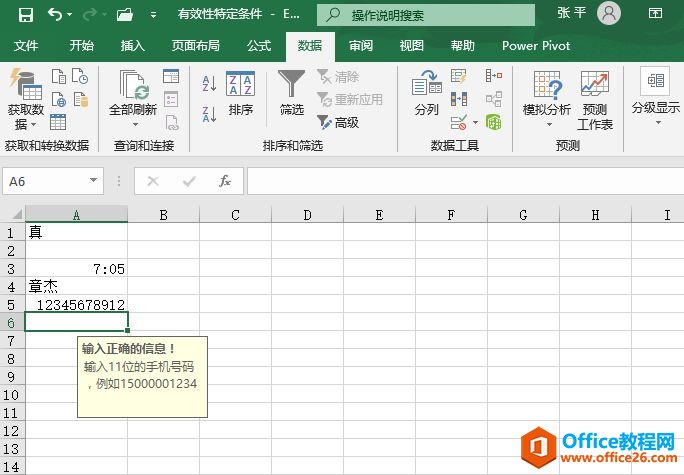Expand the Data Validation dropdown arrow
This screenshot has width=684, height=475.
(475, 123)
